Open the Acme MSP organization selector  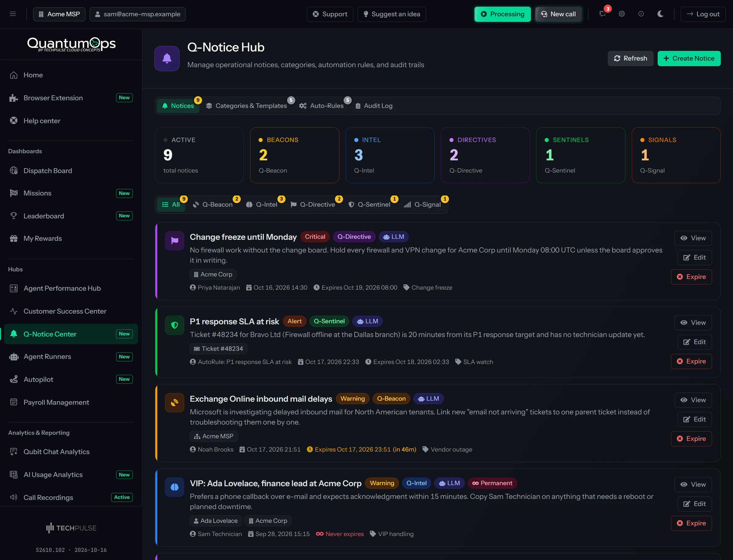[x=59, y=14]
